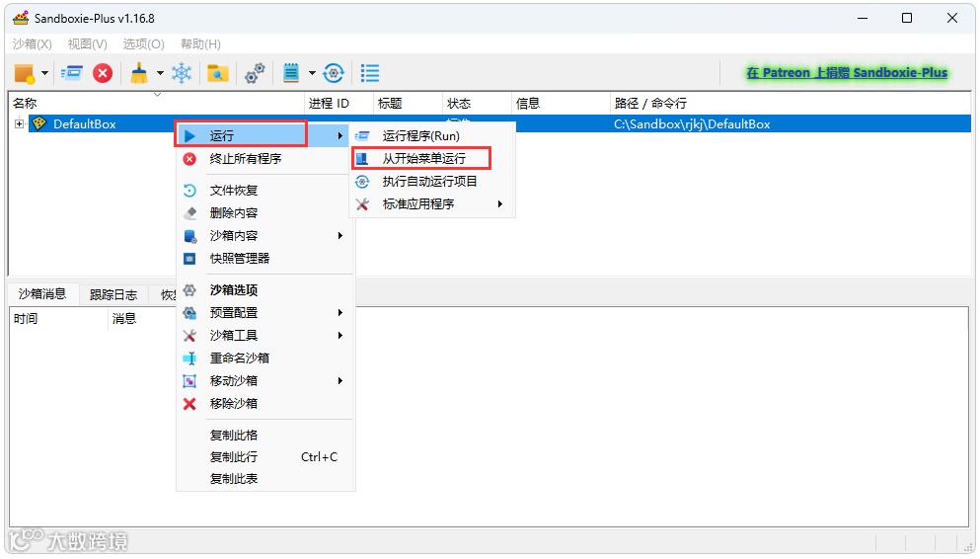Click the red terminate all processes toolbar icon

click(103, 73)
